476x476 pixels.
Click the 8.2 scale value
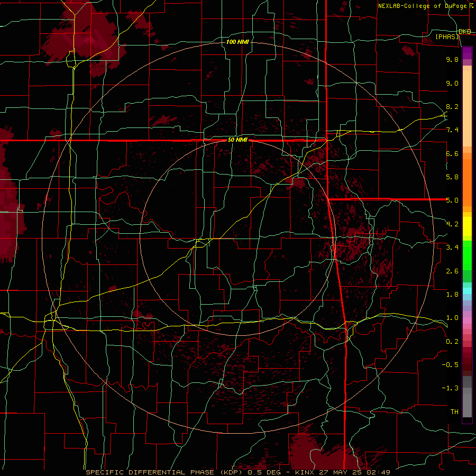452,106
